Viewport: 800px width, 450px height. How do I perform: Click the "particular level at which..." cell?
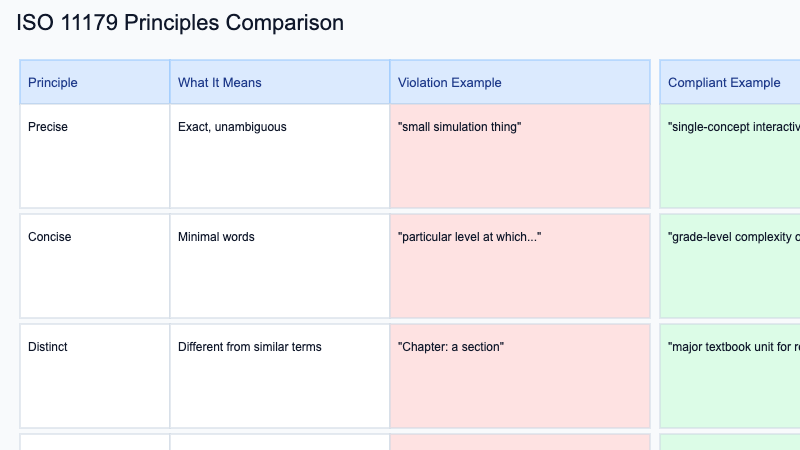pos(520,266)
